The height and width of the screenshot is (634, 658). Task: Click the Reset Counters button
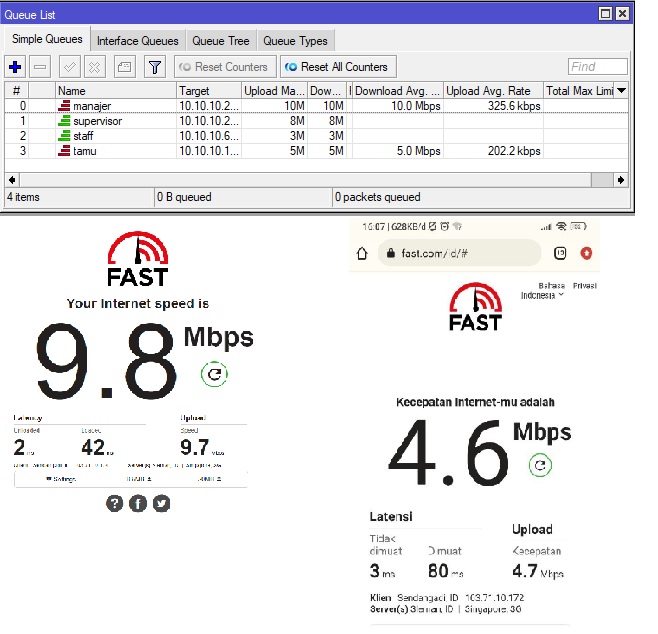click(225, 67)
